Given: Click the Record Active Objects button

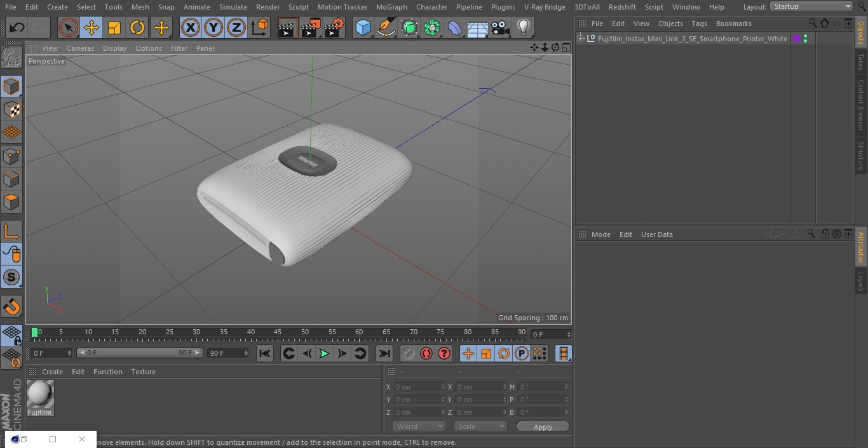Looking at the screenshot, I should tap(409, 353).
